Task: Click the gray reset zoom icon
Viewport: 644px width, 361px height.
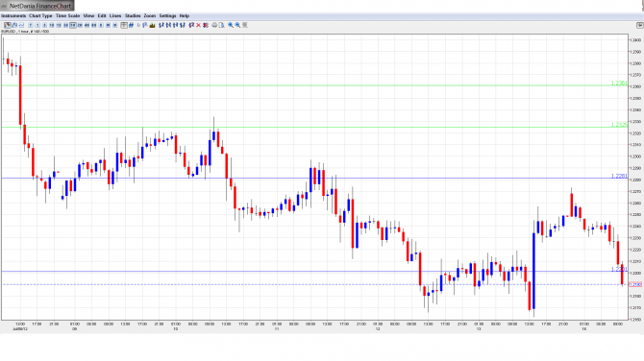Action: pyautogui.click(x=245, y=25)
